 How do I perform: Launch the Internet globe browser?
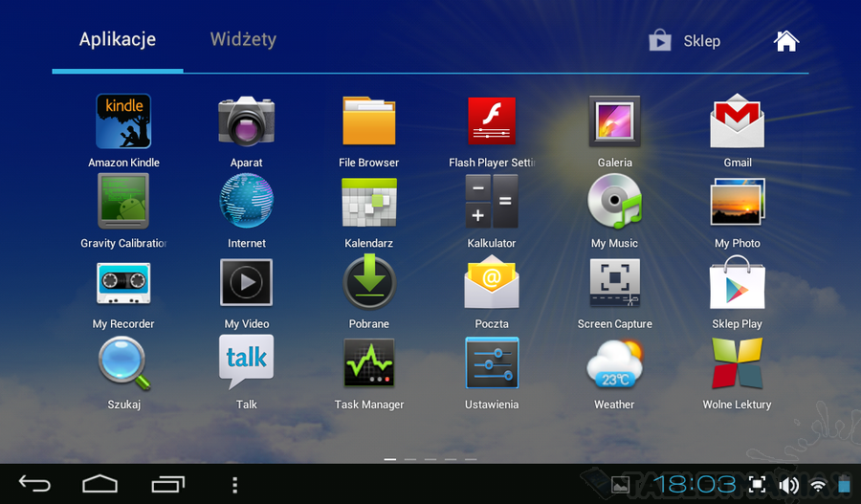tap(246, 201)
